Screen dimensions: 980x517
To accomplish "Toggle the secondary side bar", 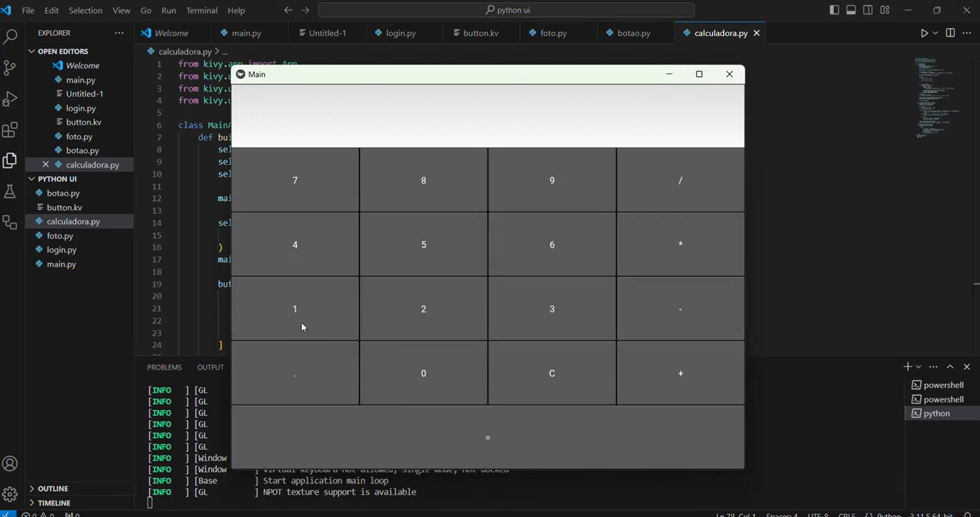I will coord(868,10).
